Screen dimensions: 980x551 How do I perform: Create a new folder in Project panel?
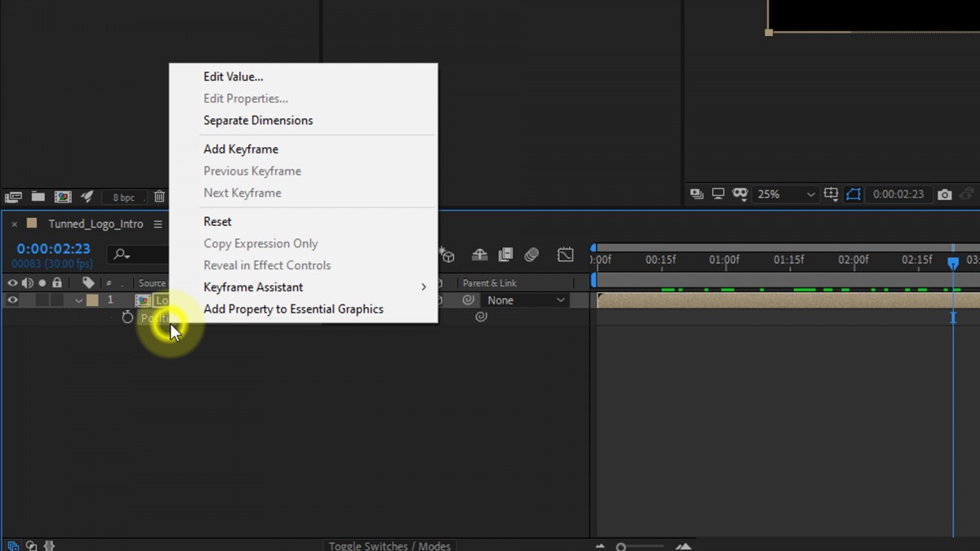click(38, 197)
